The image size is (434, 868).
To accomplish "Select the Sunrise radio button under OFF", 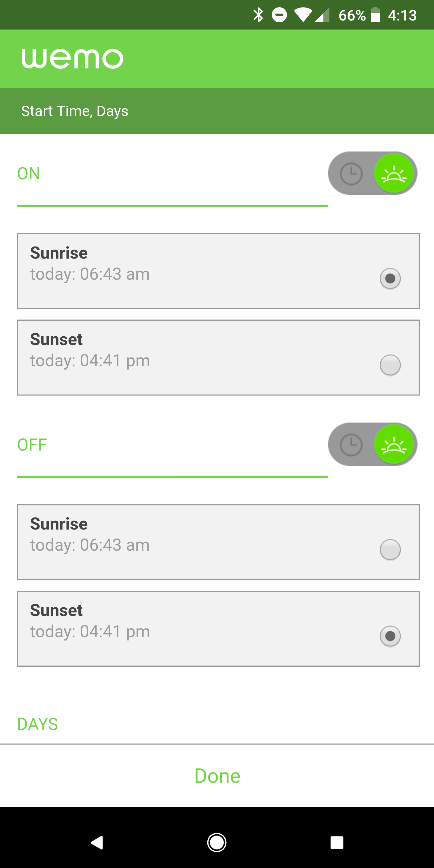I will pyautogui.click(x=390, y=549).
